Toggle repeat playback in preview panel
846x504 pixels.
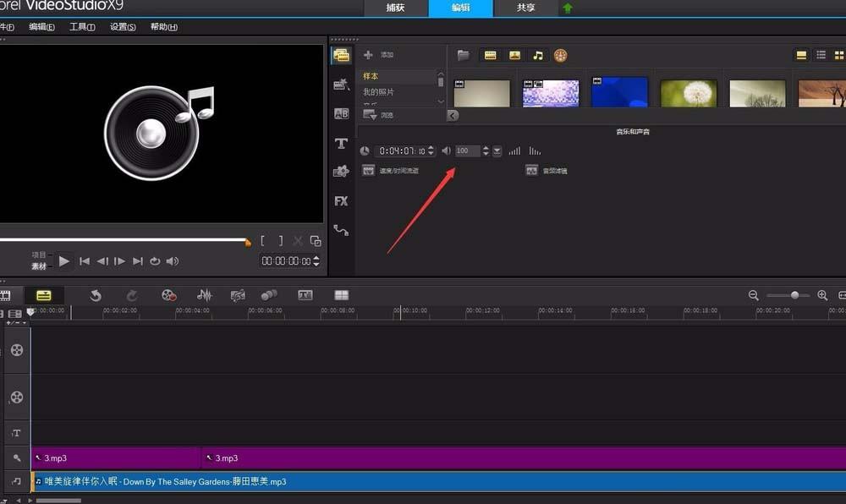(x=155, y=261)
